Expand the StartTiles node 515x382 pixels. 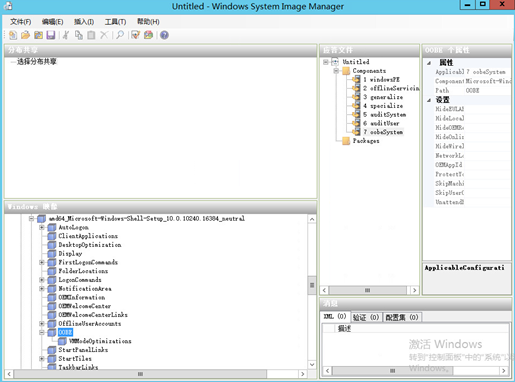[42, 359]
